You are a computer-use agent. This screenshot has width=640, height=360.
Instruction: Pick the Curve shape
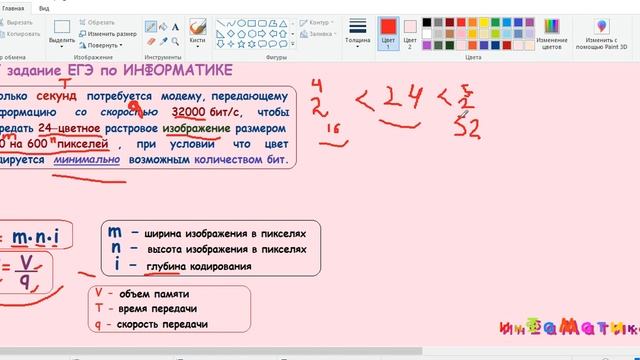231,24
